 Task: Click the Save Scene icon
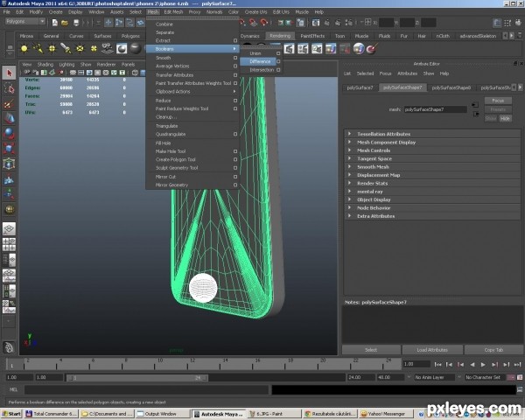(76, 23)
